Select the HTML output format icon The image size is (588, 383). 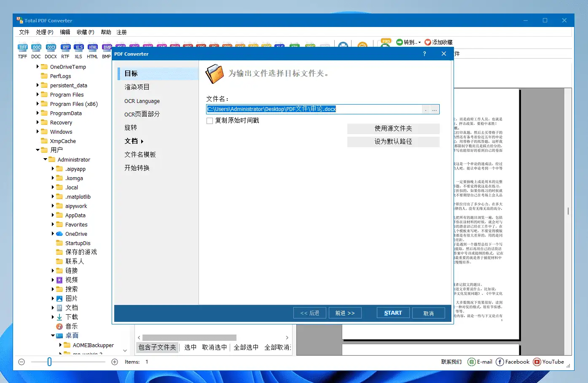coord(93,47)
